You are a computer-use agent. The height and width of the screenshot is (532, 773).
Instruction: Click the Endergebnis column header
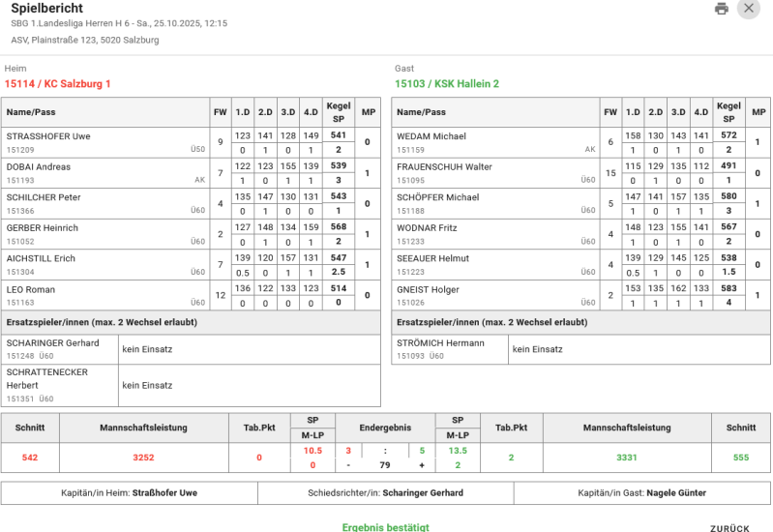click(385, 428)
